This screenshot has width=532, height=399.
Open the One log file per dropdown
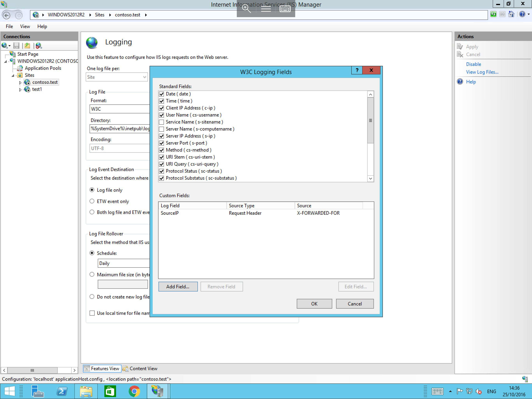coord(117,77)
